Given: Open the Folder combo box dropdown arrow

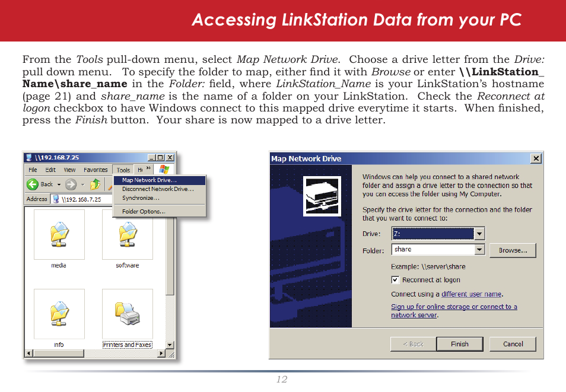Looking at the screenshot, I should 479,250.
